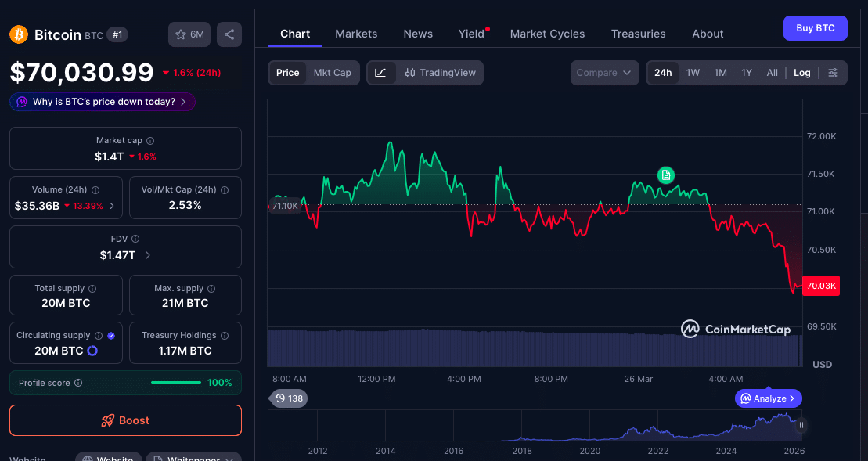Open chart settings sliders icon near Log
This screenshot has width=868, height=461.
833,72
